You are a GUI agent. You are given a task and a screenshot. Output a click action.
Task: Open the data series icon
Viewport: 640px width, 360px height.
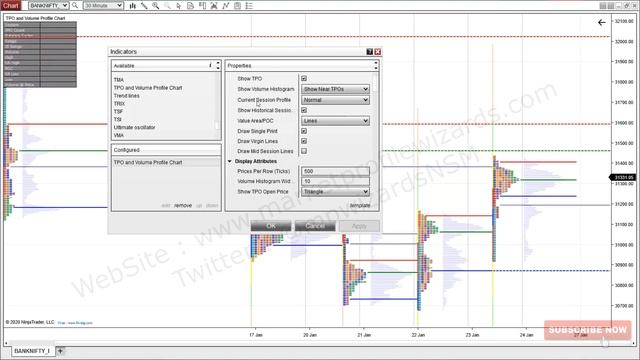(x=191, y=6)
